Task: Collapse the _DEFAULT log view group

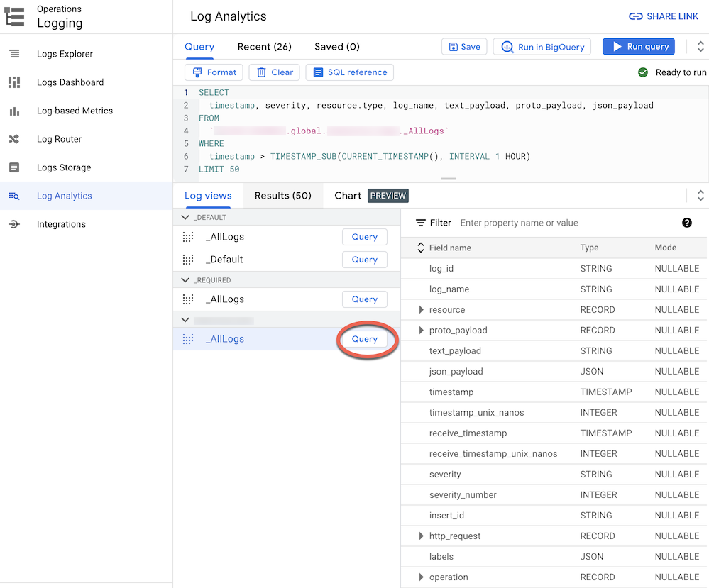Action: point(185,216)
